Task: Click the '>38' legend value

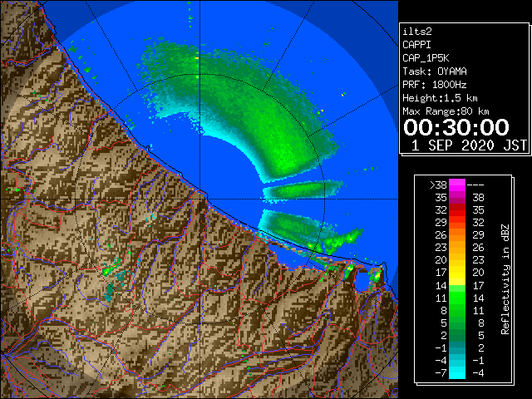Action: [x=438, y=185]
